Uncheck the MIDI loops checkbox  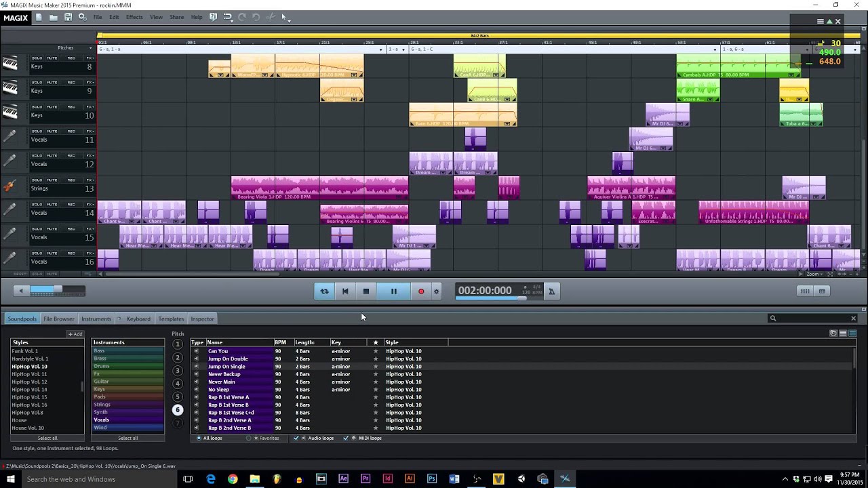tap(346, 439)
